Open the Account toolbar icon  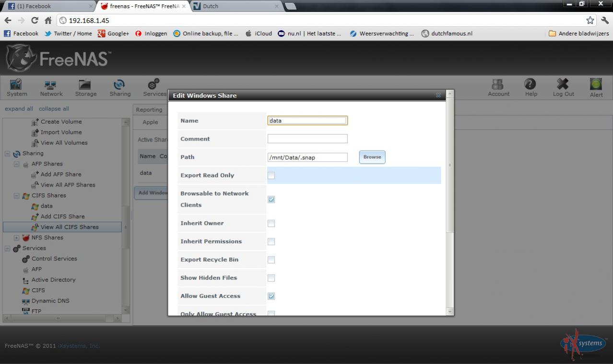click(499, 88)
